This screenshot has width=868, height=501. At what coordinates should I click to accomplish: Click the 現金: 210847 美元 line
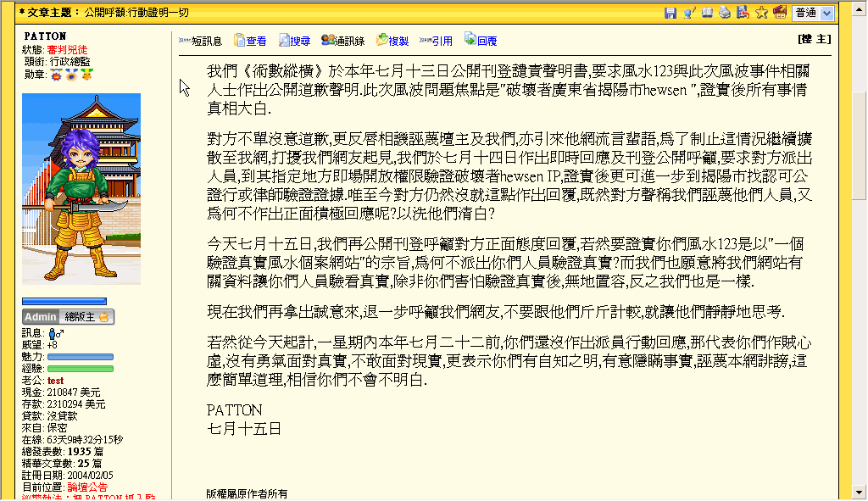click(x=61, y=392)
